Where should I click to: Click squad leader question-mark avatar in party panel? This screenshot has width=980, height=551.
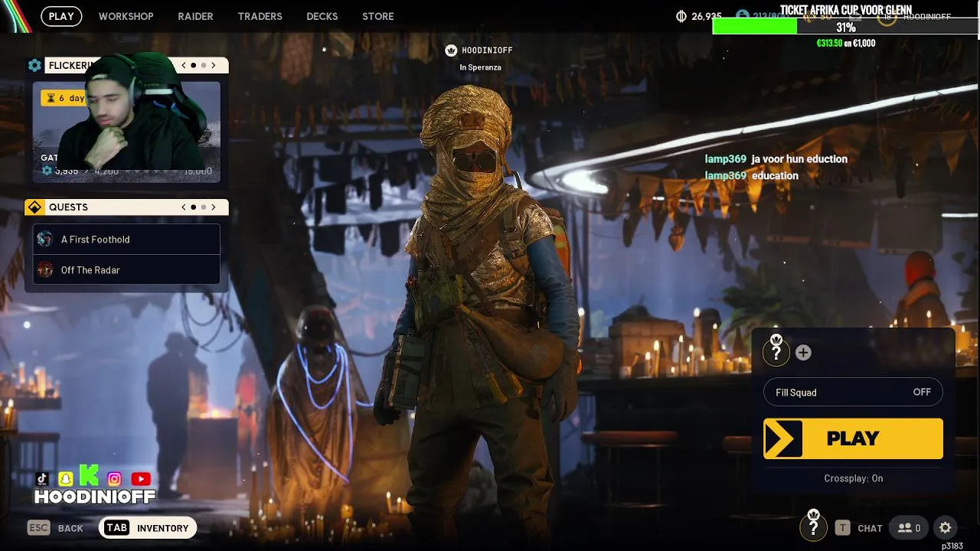coord(776,351)
